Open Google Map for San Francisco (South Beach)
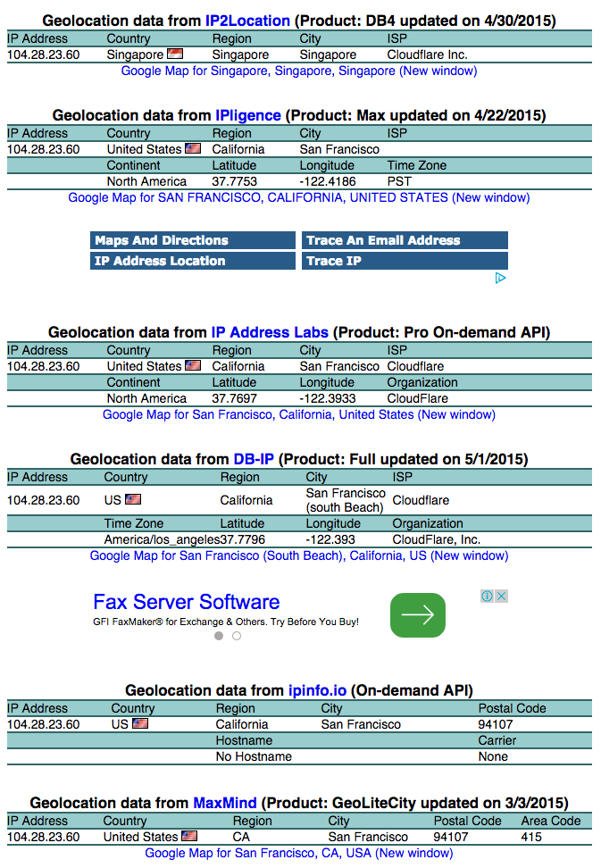 299,555
